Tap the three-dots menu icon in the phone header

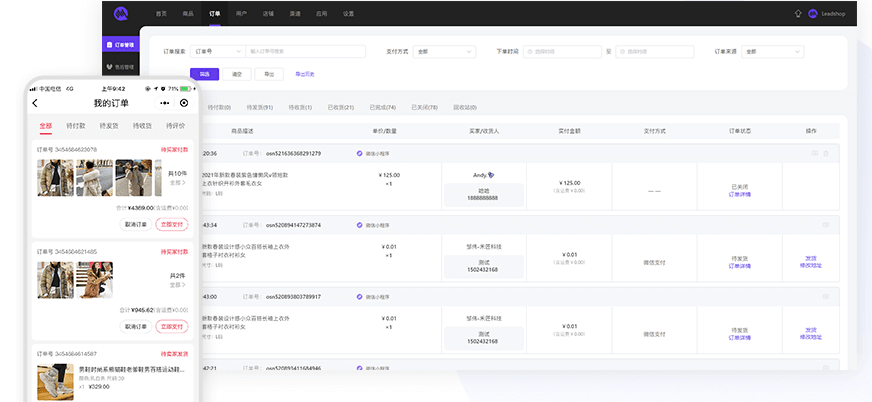(164, 103)
